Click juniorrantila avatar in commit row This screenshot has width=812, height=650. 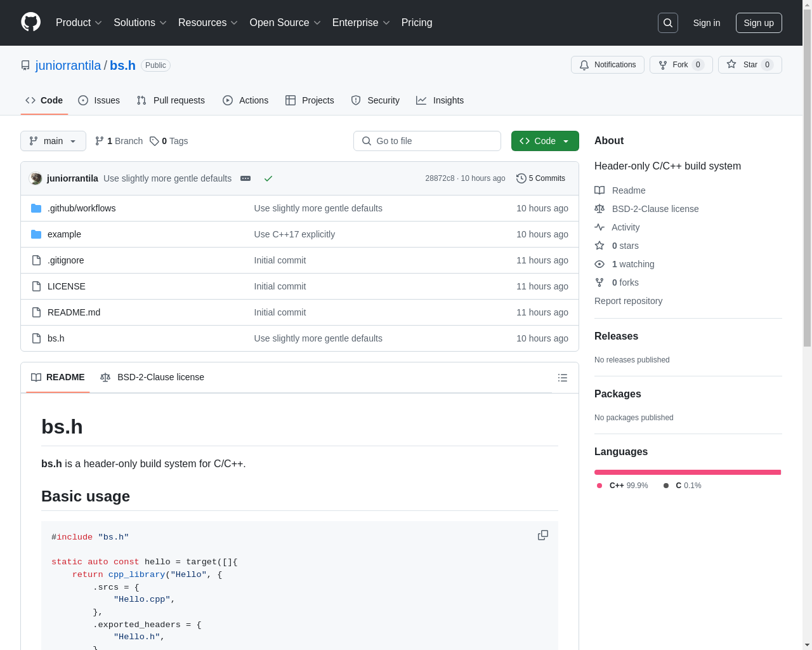[x=36, y=178]
